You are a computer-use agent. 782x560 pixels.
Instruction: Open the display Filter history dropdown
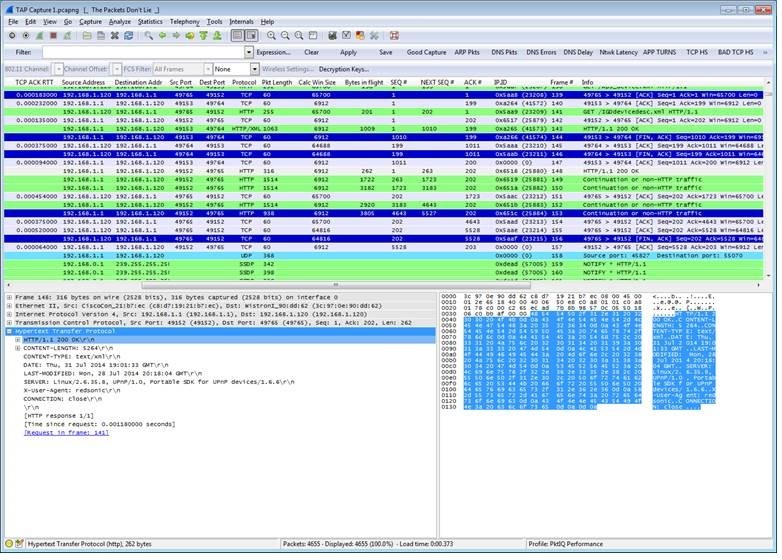[x=248, y=52]
